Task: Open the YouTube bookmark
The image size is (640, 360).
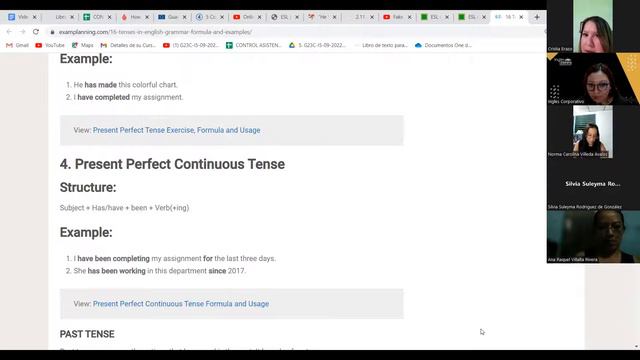Action: click(x=50, y=45)
